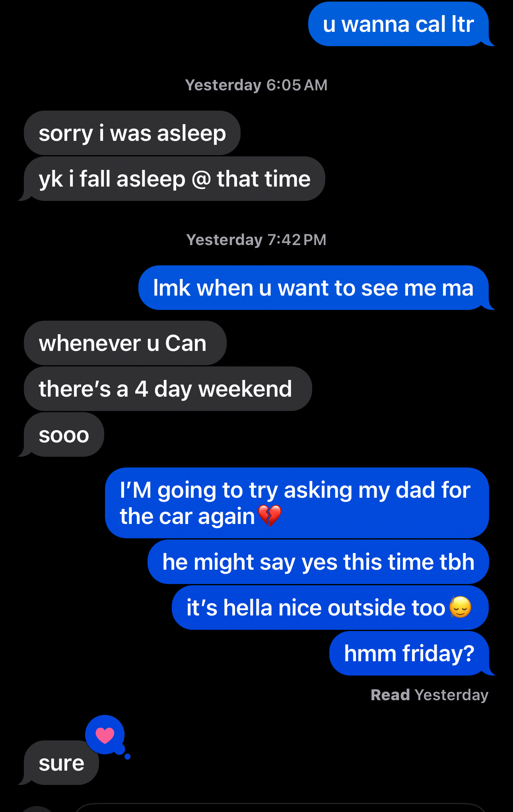This screenshot has width=513, height=812.
Task: Tap the broken heart emoji
Action: click(270, 516)
